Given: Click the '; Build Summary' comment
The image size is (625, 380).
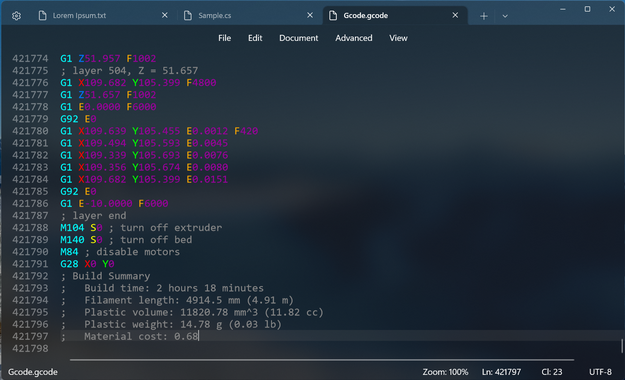Looking at the screenshot, I should point(105,276).
